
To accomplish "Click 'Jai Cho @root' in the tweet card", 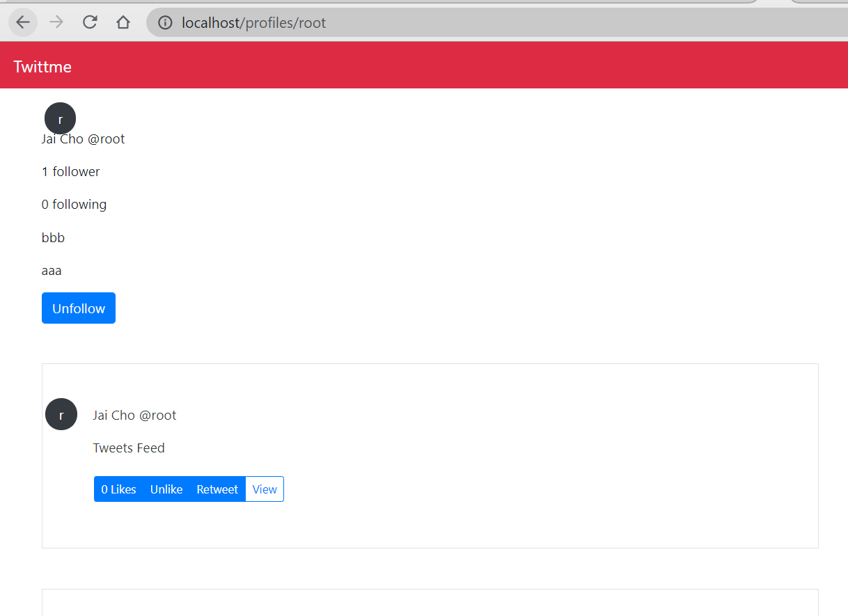I will (134, 416).
